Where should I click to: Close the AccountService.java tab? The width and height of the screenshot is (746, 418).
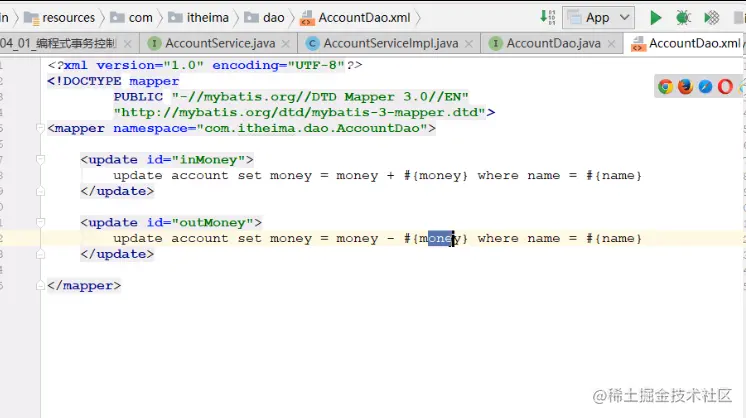pos(285,44)
